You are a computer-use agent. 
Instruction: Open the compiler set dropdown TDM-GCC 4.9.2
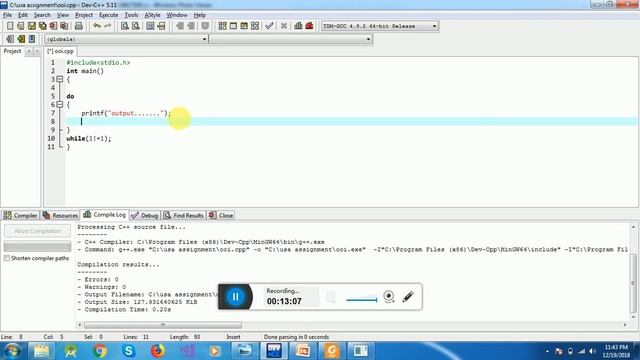point(380,26)
